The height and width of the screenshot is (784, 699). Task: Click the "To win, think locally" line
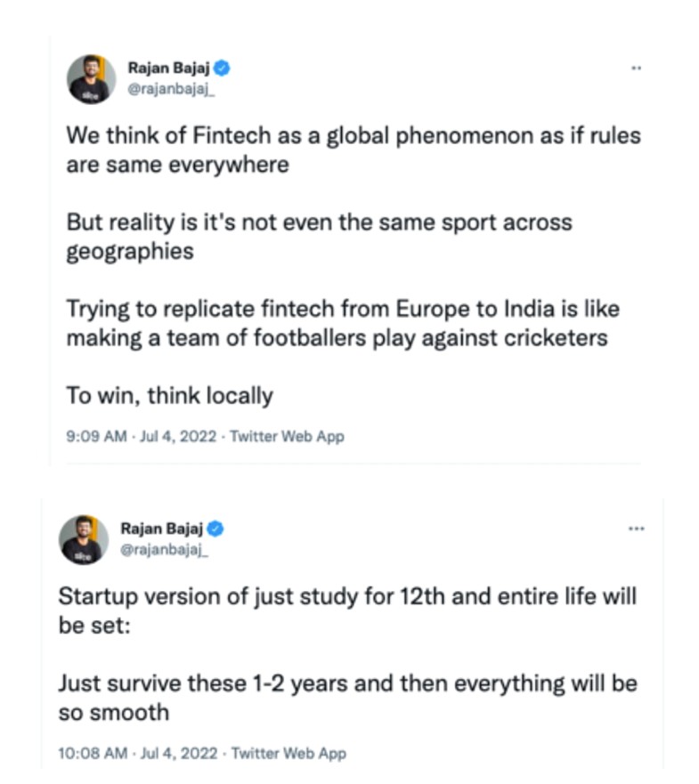click(170, 395)
